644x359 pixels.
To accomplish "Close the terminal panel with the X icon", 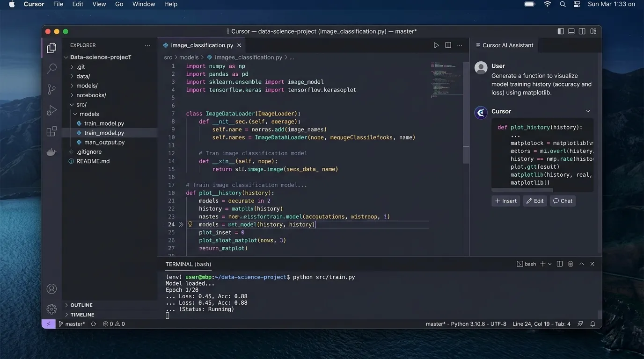I will (x=593, y=264).
